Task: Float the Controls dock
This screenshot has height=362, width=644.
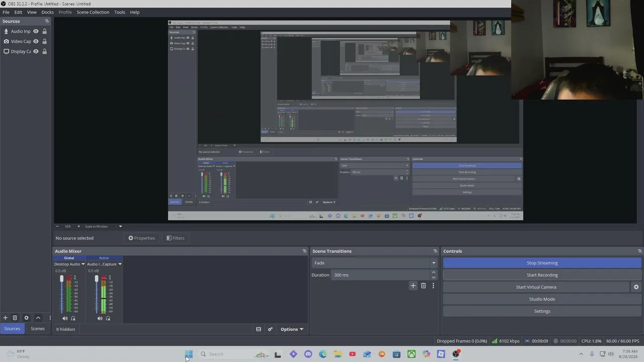Action: pyautogui.click(x=639, y=251)
